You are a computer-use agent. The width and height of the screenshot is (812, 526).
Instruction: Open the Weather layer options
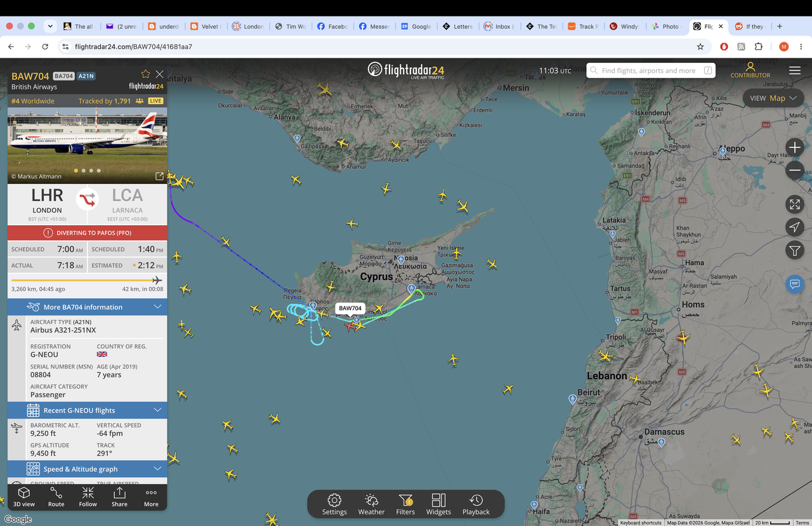(371, 504)
